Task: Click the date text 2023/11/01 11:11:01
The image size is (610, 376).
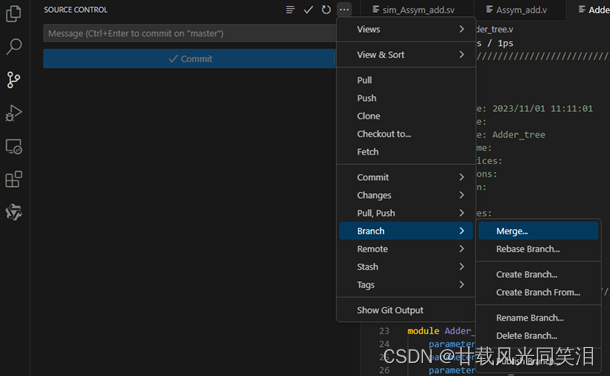Action: (x=542, y=108)
